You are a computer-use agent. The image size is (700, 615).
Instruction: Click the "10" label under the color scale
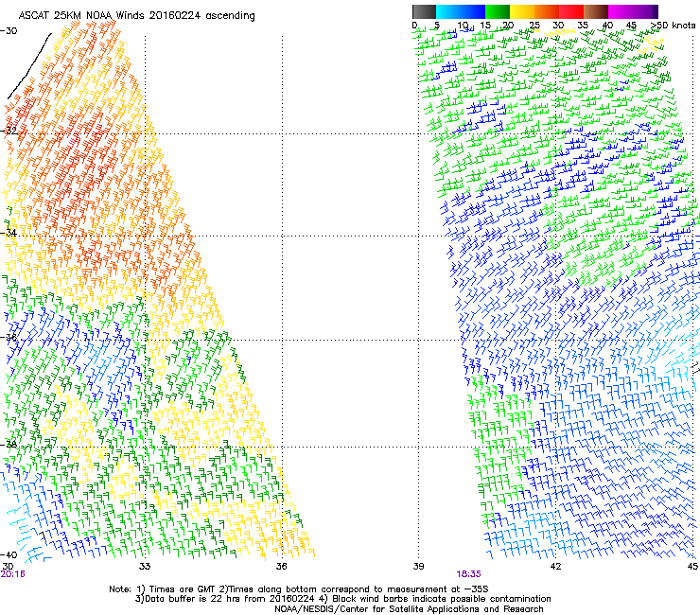tap(462, 26)
